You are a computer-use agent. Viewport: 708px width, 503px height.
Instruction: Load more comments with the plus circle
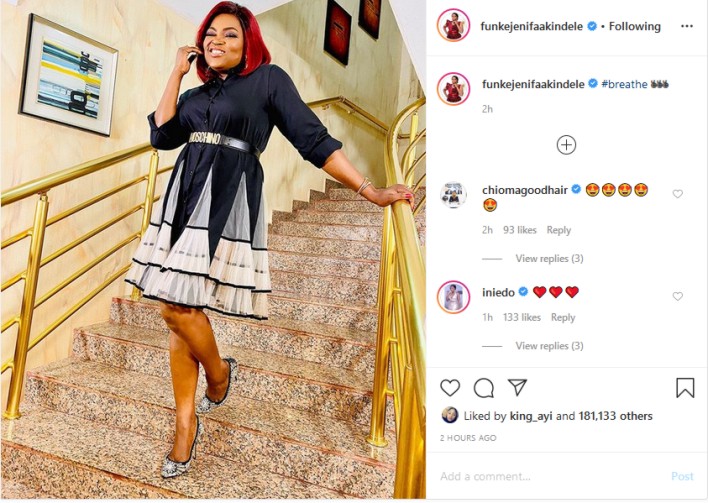[x=566, y=145]
